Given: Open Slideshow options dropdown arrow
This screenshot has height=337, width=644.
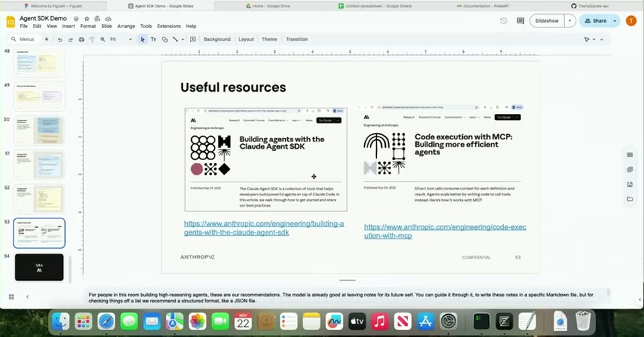Looking at the screenshot, I should (570, 21).
